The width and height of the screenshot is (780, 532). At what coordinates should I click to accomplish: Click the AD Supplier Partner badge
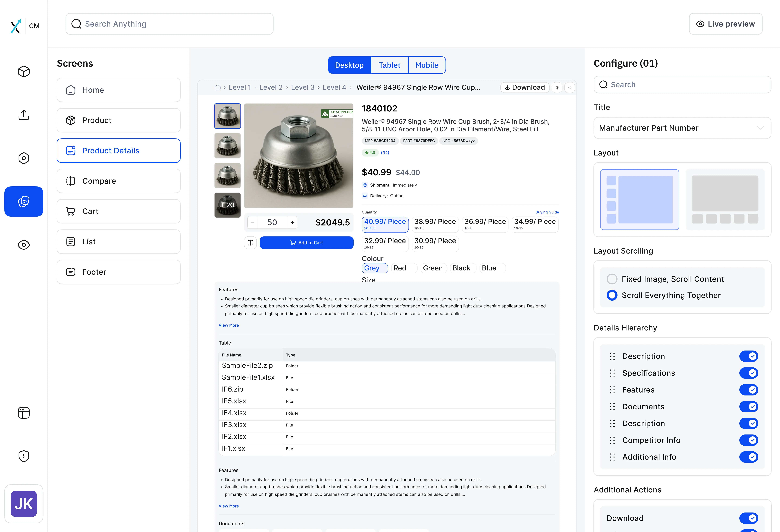[337, 113]
